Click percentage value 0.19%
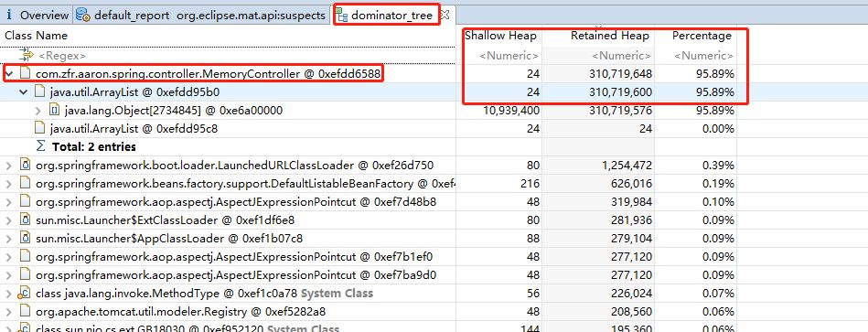The width and height of the screenshot is (868, 332). tap(718, 183)
